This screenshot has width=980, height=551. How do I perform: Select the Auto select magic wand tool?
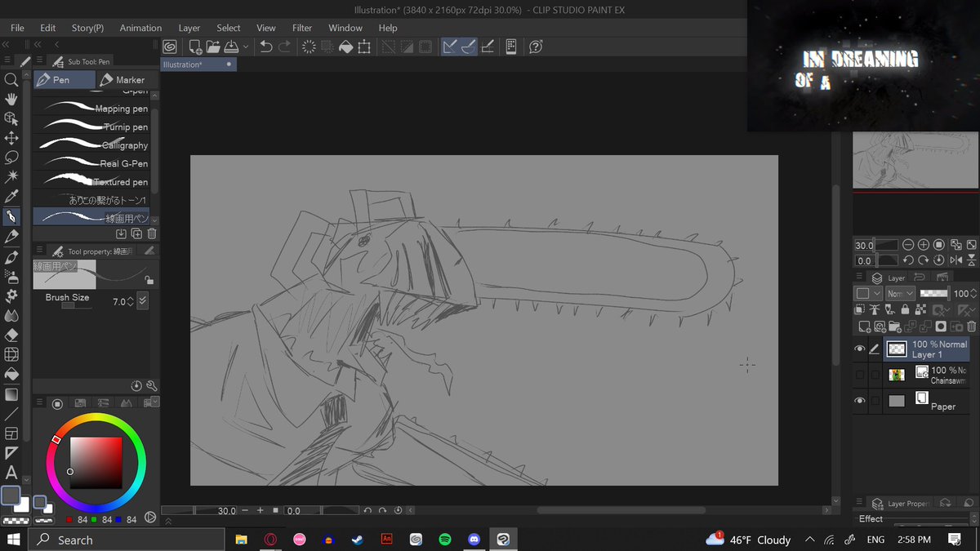[x=11, y=177]
